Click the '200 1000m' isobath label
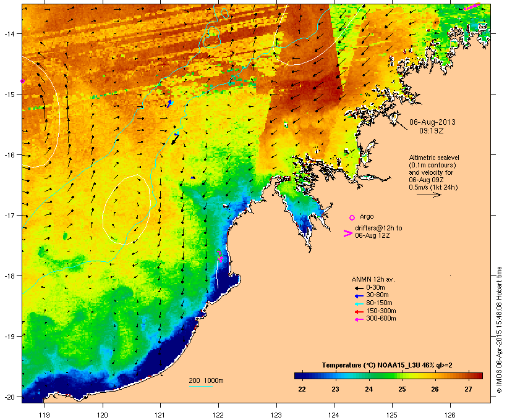507x420 pixels. 206,380
